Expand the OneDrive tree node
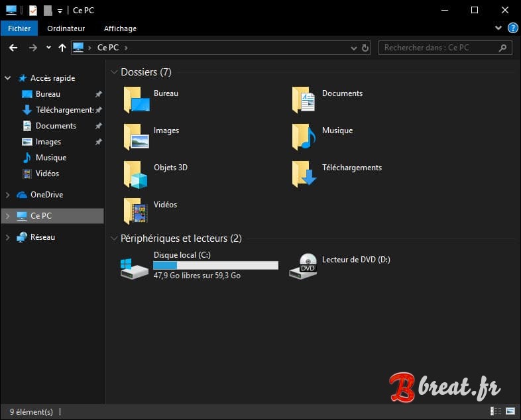This screenshot has width=521, height=420. 8,195
